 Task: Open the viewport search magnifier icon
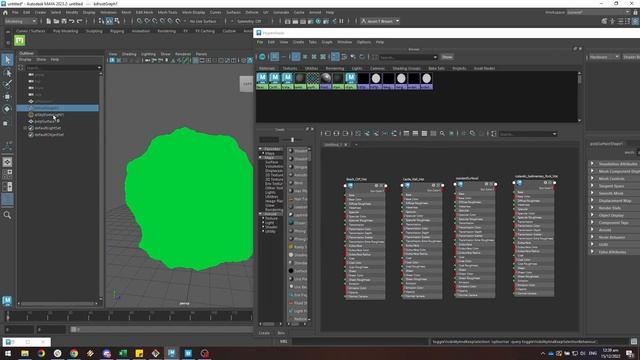[7, 215]
